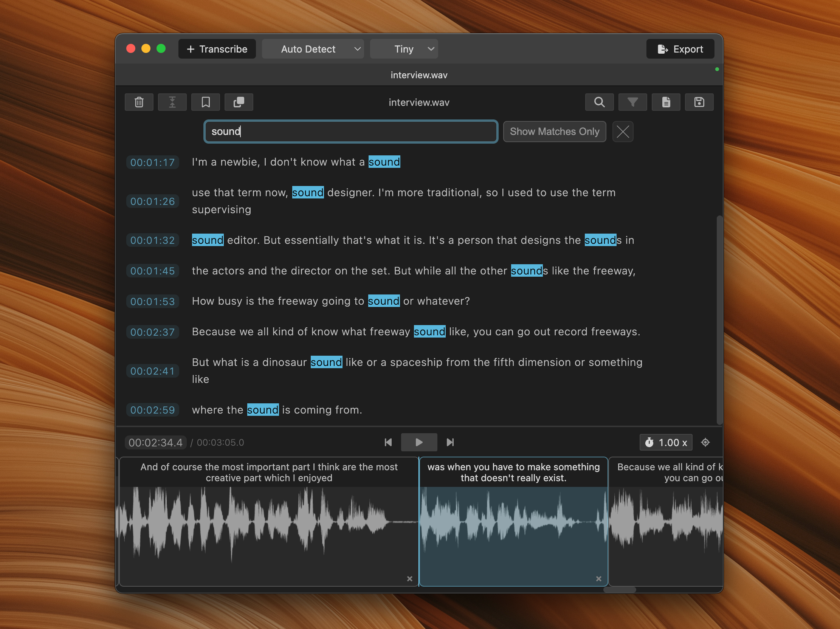Click the magnifier search icon
This screenshot has width=840, height=629.
(x=599, y=102)
